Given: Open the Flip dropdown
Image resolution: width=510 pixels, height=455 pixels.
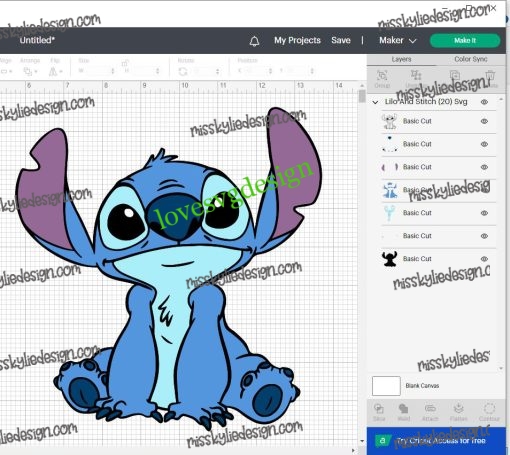Looking at the screenshot, I should coord(56,71).
